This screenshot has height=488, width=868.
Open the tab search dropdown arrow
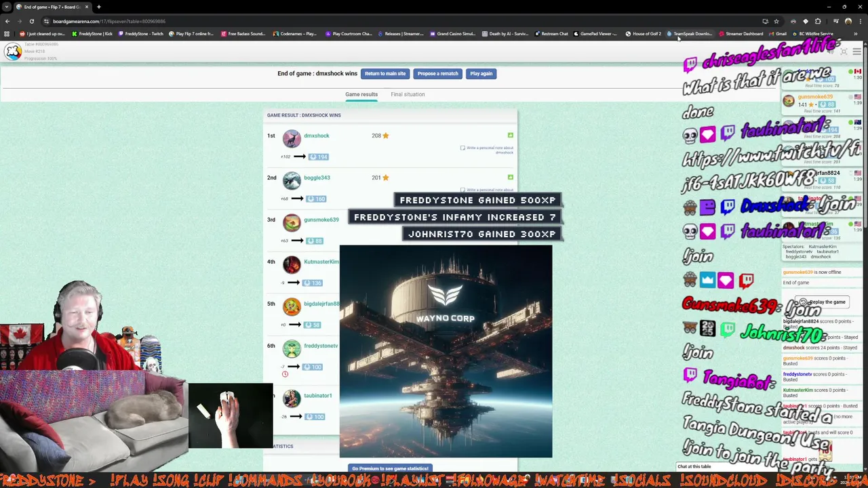pyautogui.click(x=7, y=7)
